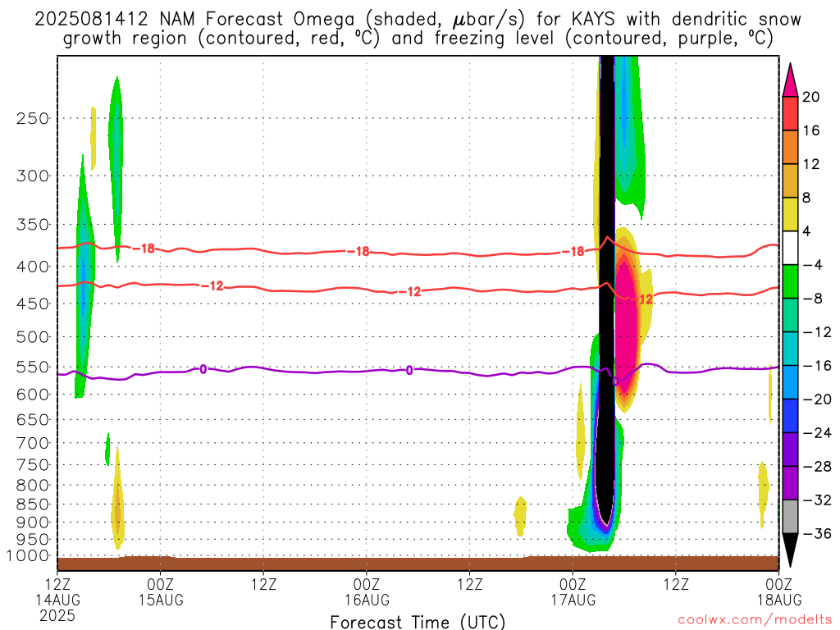The image size is (840, 630).
Task: Click the 1000 pressure level label
Action: [x=28, y=556]
